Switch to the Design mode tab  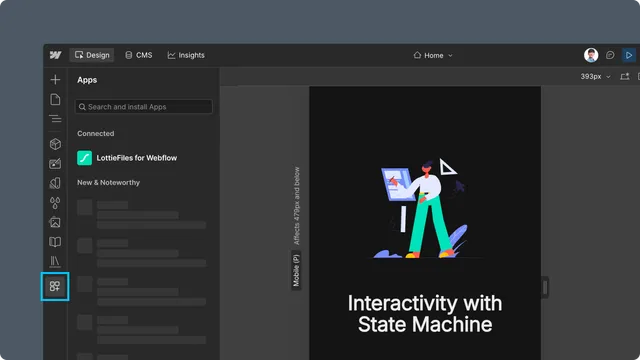coord(92,55)
